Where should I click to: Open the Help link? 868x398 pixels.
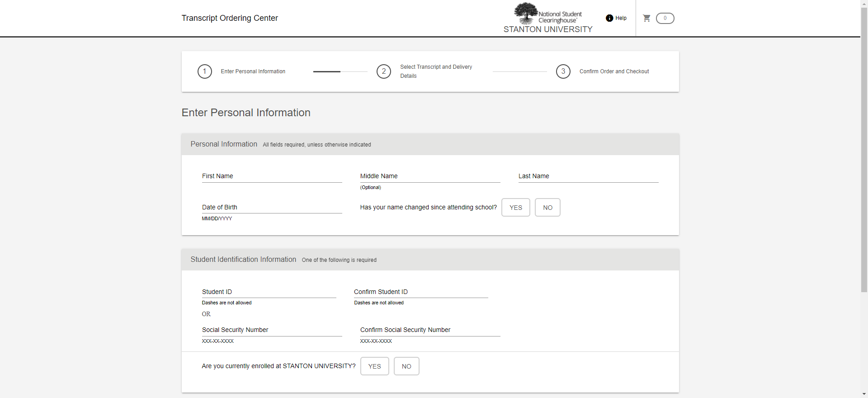[621, 18]
